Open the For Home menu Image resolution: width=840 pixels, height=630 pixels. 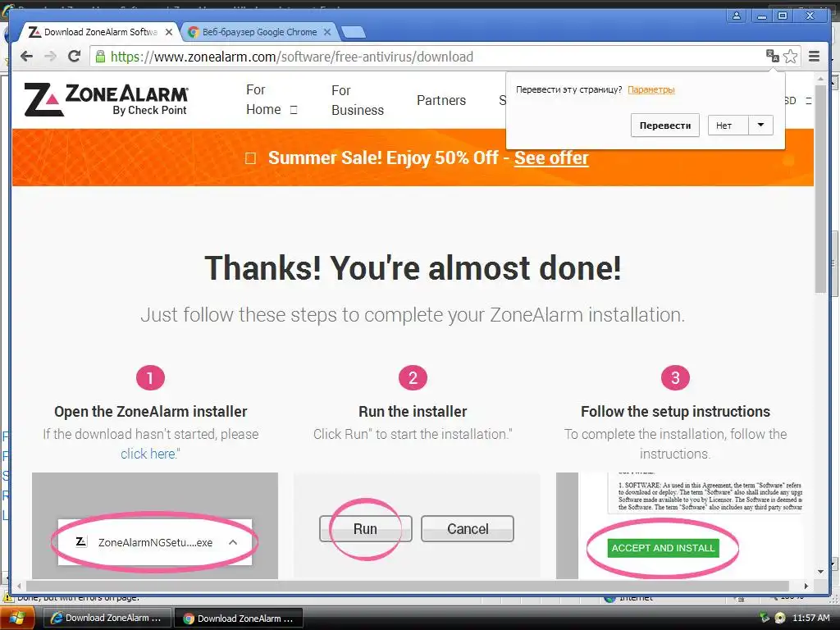point(271,99)
